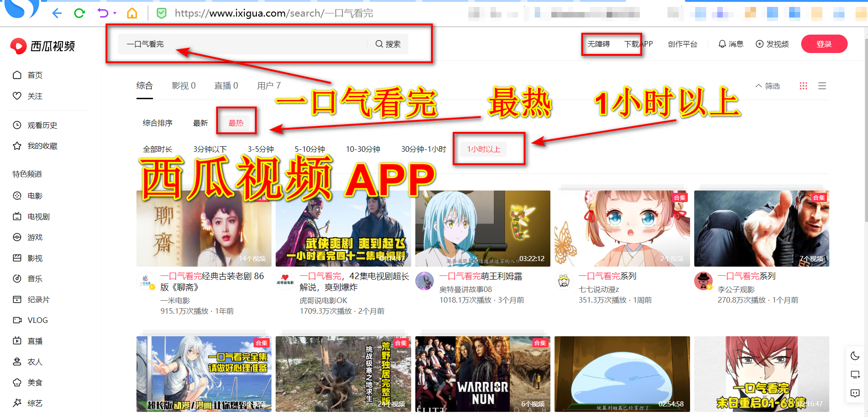Screen dimensions: 868x417
Task: Filter by 10-30分钟 duration
Action: [363, 149]
